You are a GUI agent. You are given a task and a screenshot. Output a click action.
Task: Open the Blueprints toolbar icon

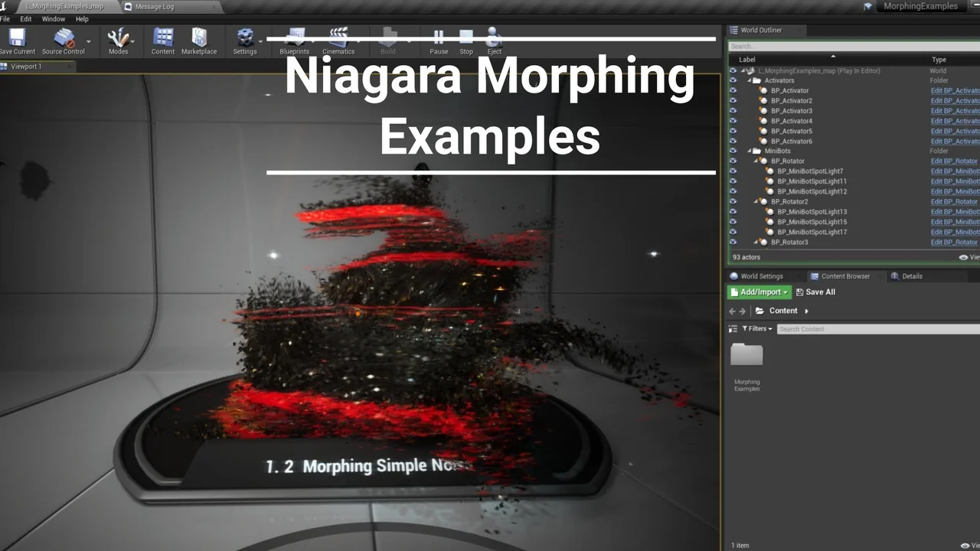(x=294, y=38)
